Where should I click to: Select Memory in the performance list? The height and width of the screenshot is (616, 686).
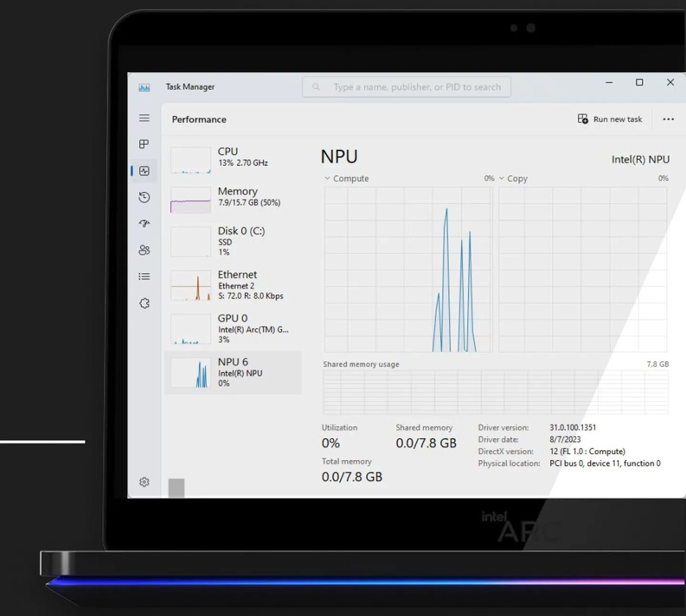point(233,199)
